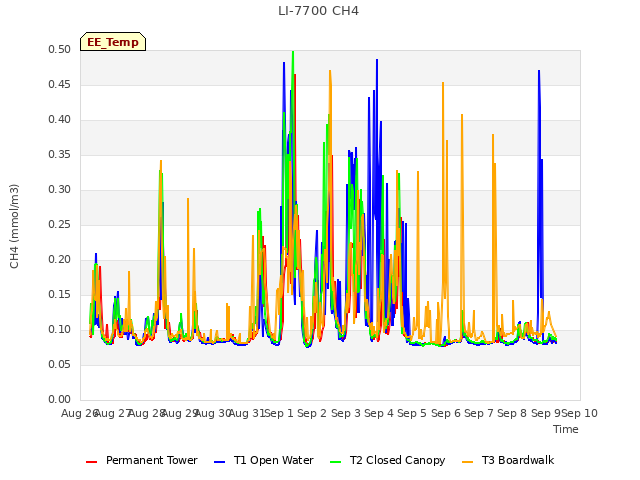640x480 pixels.
Task: Click the 0.15 y-axis tick label
Action: tap(60, 294)
